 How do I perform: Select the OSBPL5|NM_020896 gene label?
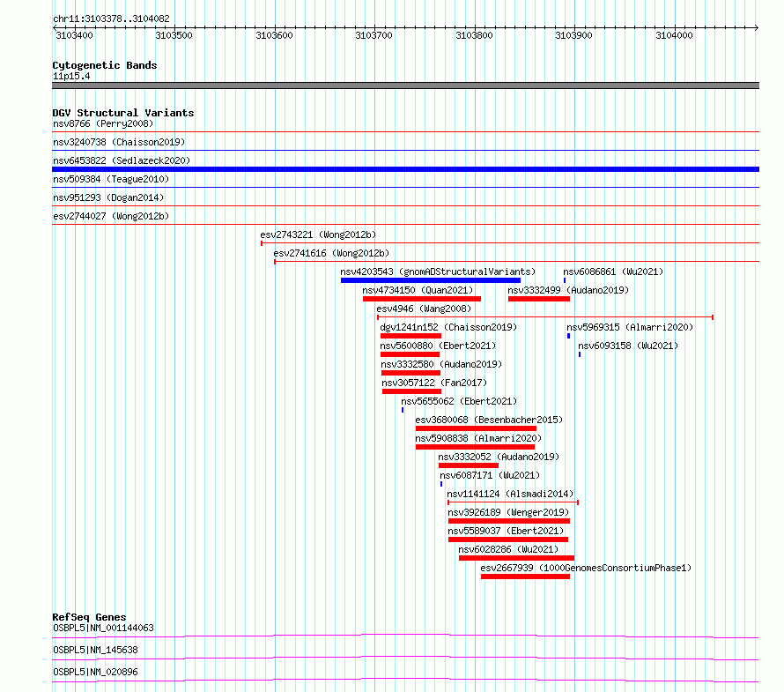95,672
